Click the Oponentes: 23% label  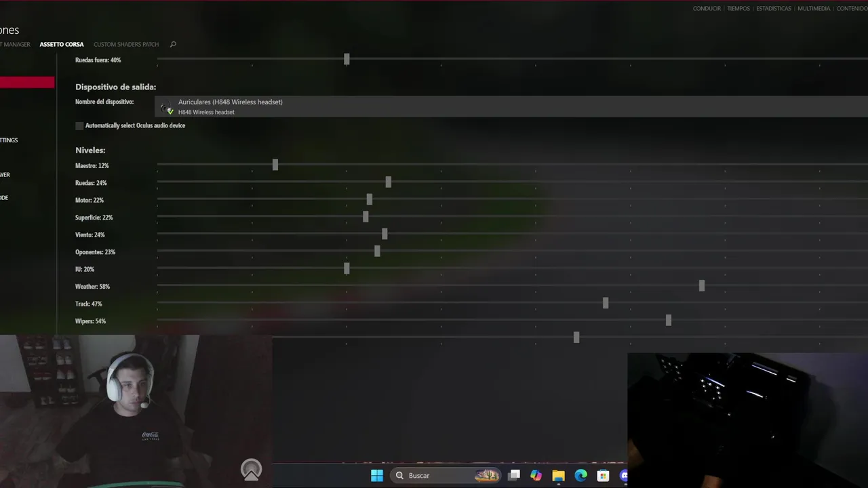95,252
